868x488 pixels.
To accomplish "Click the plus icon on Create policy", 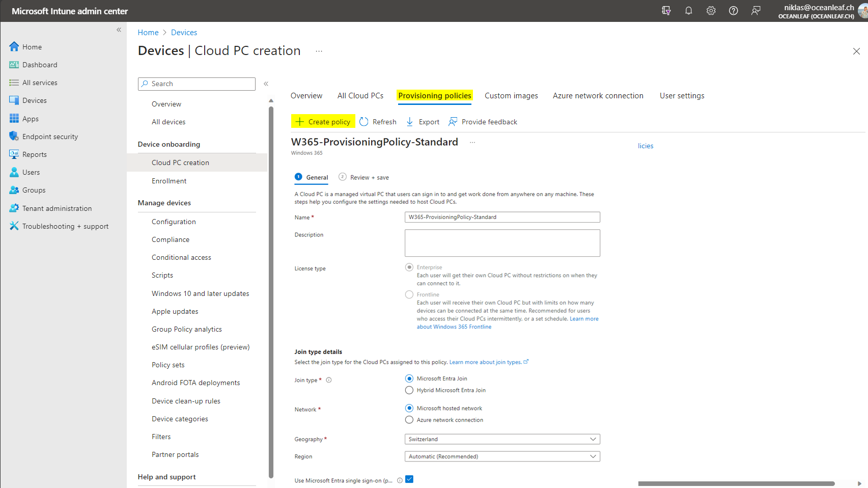I will (x=299, y=122).
